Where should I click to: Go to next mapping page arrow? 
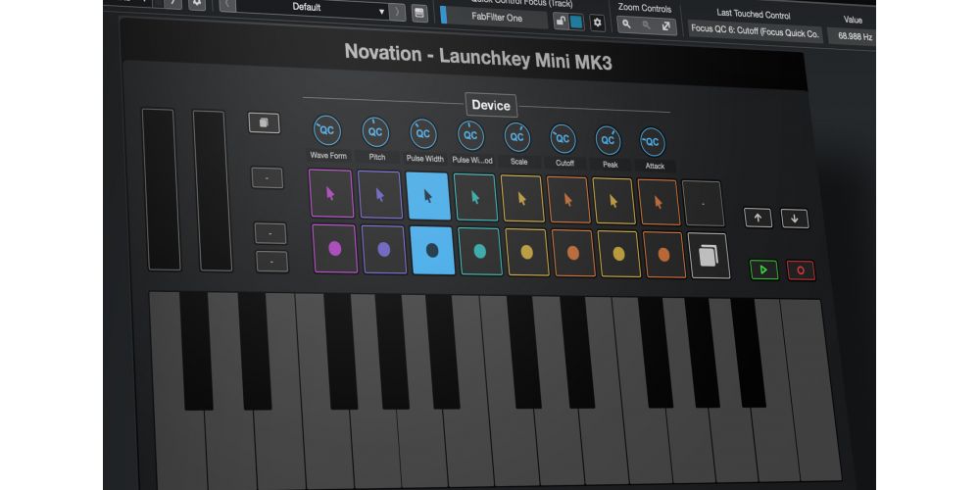click(x=398, y=12)
